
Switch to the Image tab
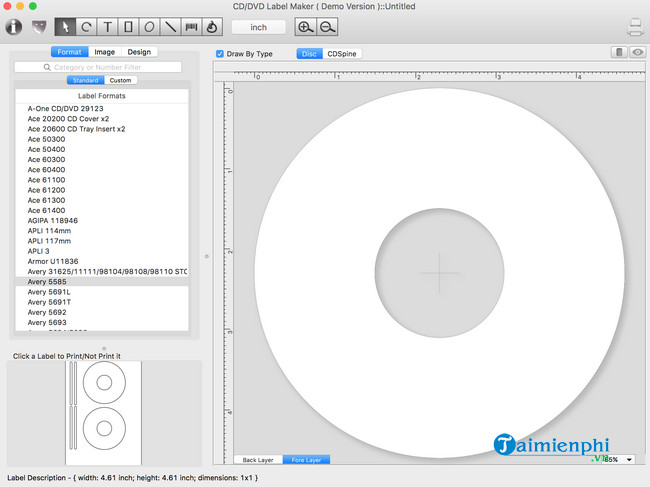tap(104, 52)
